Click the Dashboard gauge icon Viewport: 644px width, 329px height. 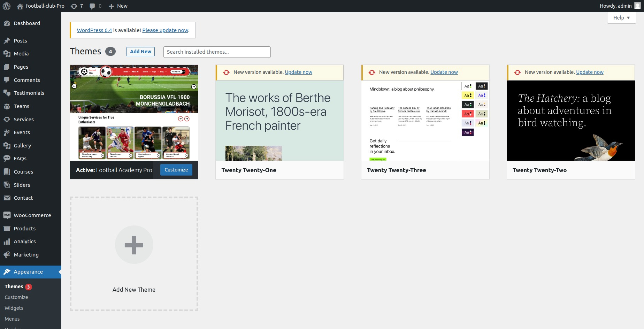click(7, 23)
